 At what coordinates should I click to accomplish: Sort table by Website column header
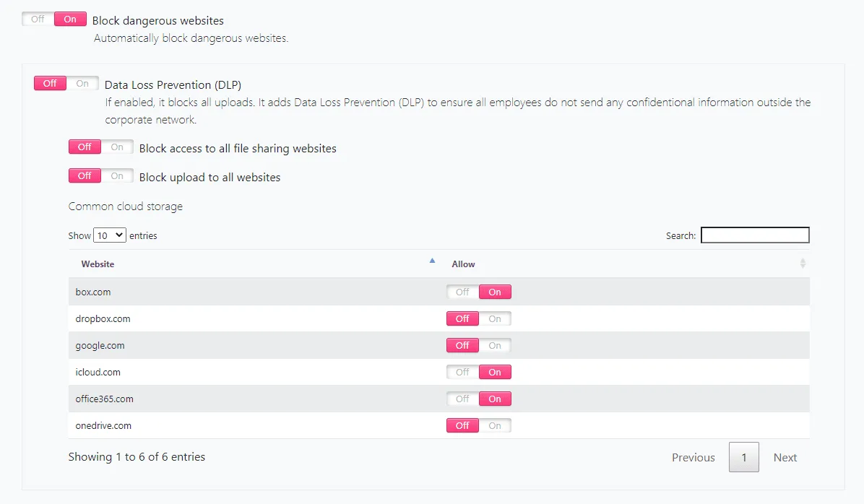pos(98,264)
